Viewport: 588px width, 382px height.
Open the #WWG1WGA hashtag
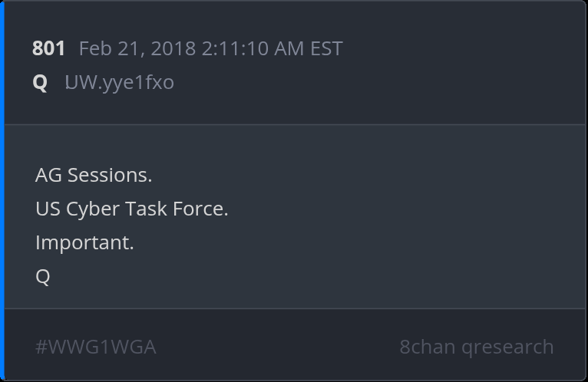coord(95,347)
